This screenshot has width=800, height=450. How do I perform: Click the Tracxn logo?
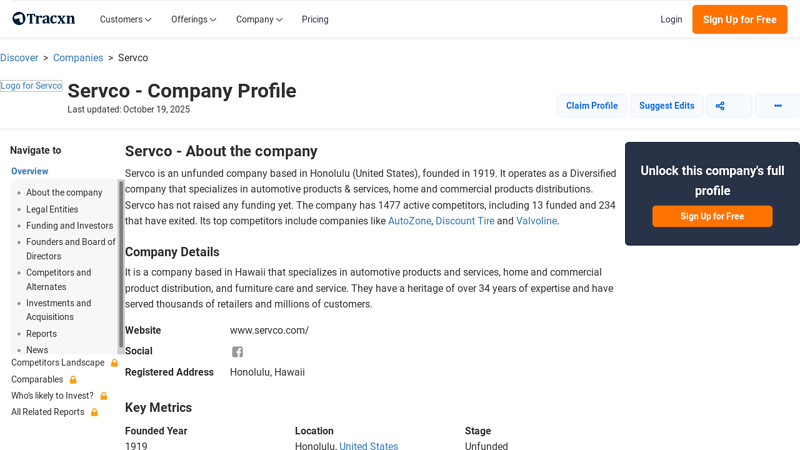46,19
